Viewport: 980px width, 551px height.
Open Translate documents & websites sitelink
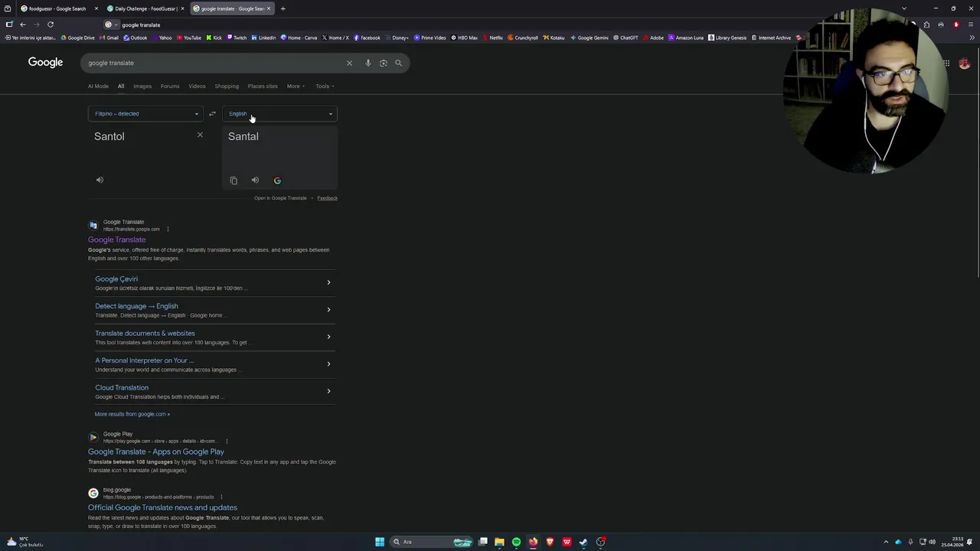tap(145, 334)
